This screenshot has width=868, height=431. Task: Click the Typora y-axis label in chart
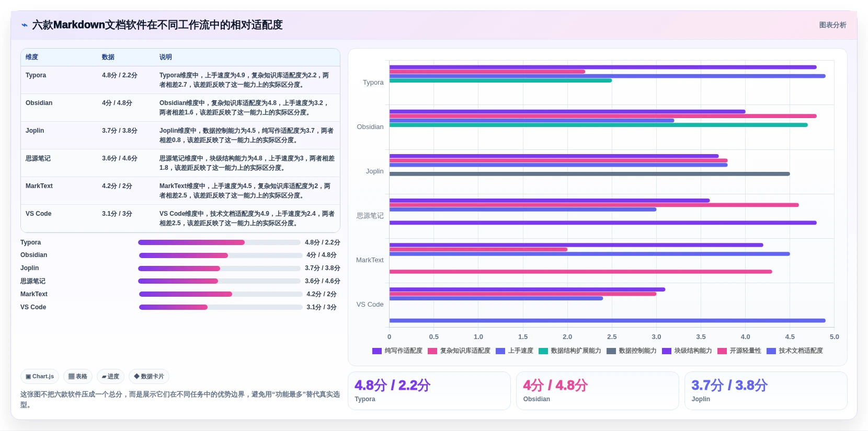point(373,83)
